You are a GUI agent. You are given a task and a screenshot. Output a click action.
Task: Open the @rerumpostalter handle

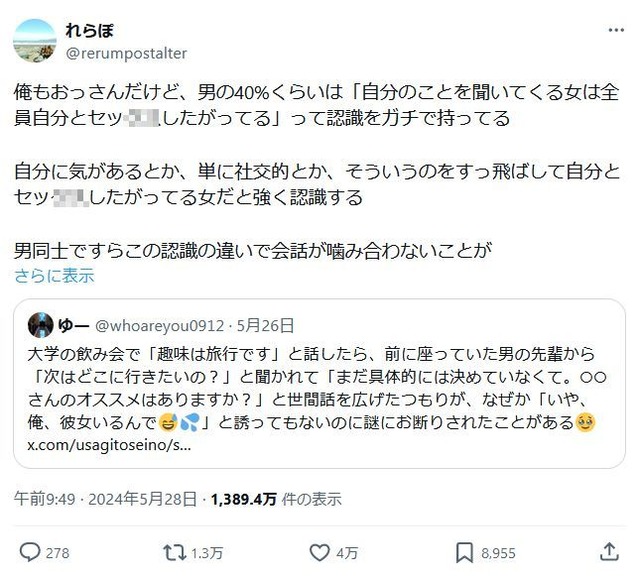[x=126, y=53]
